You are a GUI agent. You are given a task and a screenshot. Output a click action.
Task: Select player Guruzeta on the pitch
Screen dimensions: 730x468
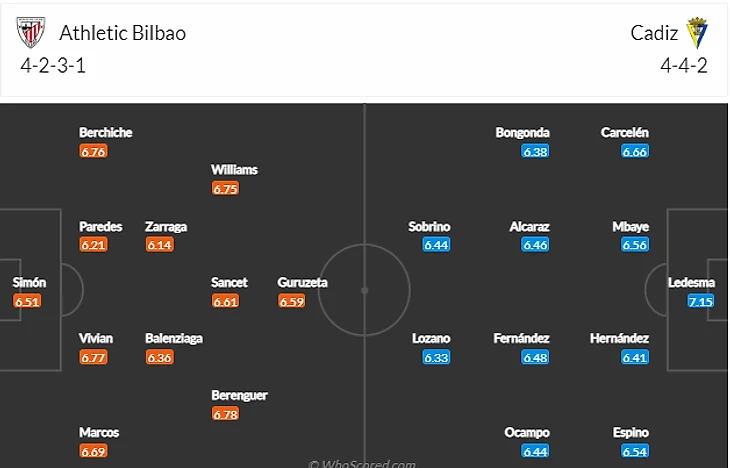[302, 283]
